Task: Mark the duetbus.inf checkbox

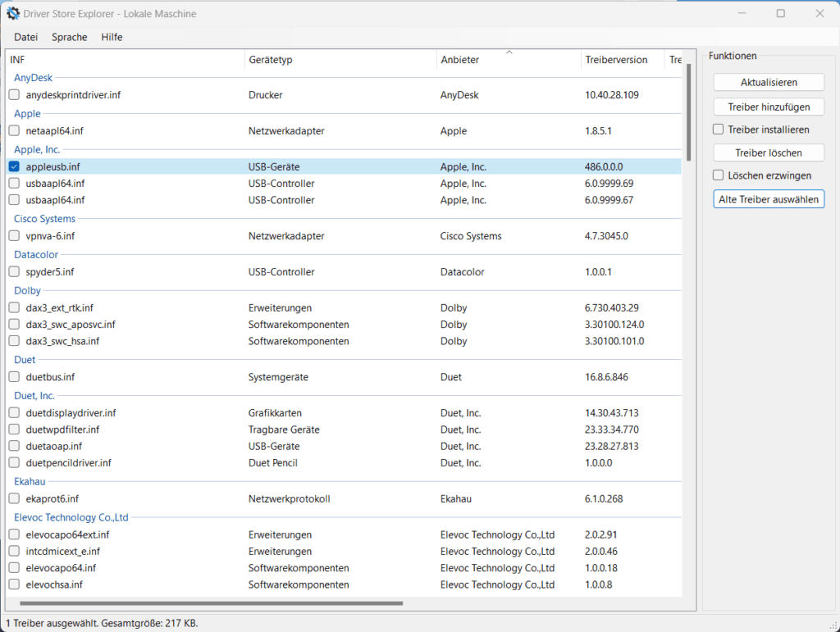Action: (x=15, y=377)
